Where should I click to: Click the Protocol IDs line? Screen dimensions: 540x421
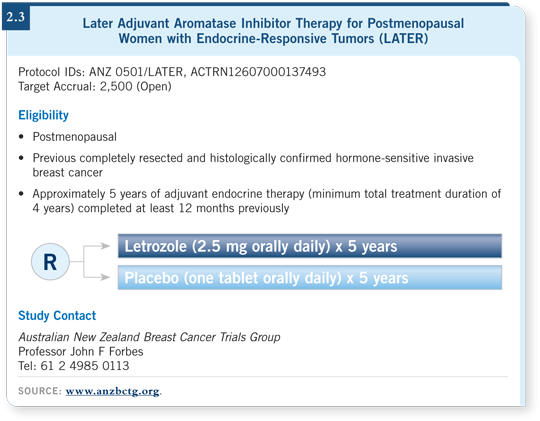click(172, 72)
